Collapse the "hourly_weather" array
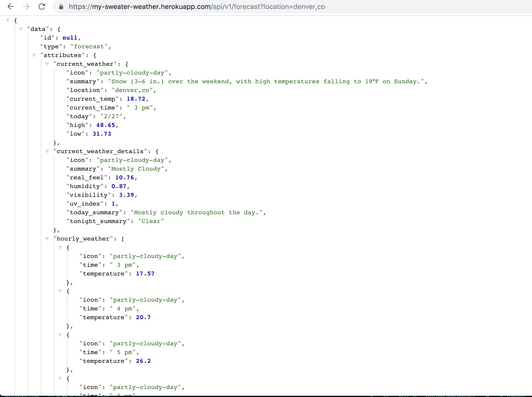Image resolution: width=532 pixels, height=397 pixels. [x=47, y=239]
